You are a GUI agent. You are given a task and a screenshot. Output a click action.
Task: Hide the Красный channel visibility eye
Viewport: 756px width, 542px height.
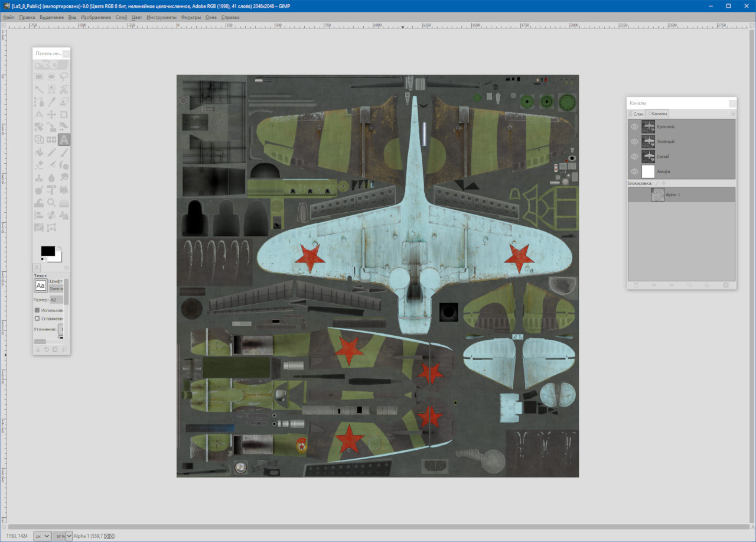[634, 126]
